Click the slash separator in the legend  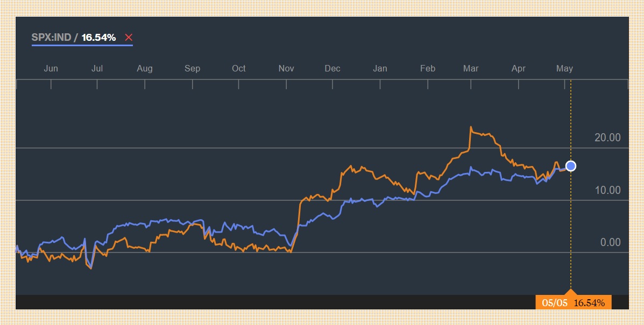76,37
